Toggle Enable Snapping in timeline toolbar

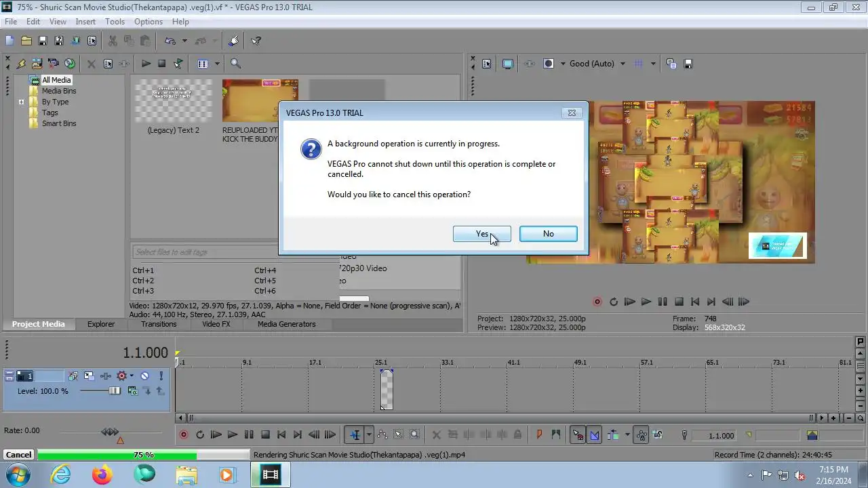pyautogui.click(x=578, y=435)
